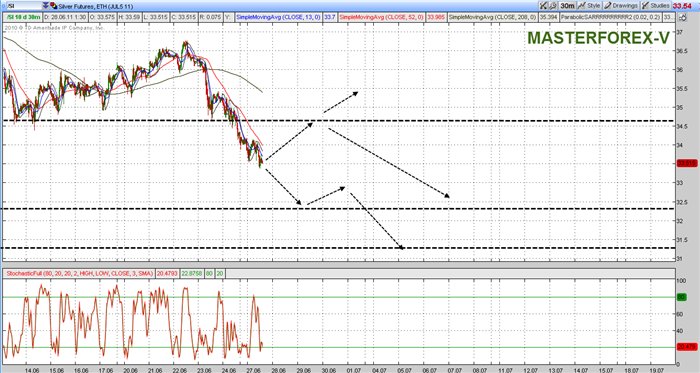The image size is (700, 373).
Task: Click the 22.06 date label on time axis
Action: tap(179, 370)
